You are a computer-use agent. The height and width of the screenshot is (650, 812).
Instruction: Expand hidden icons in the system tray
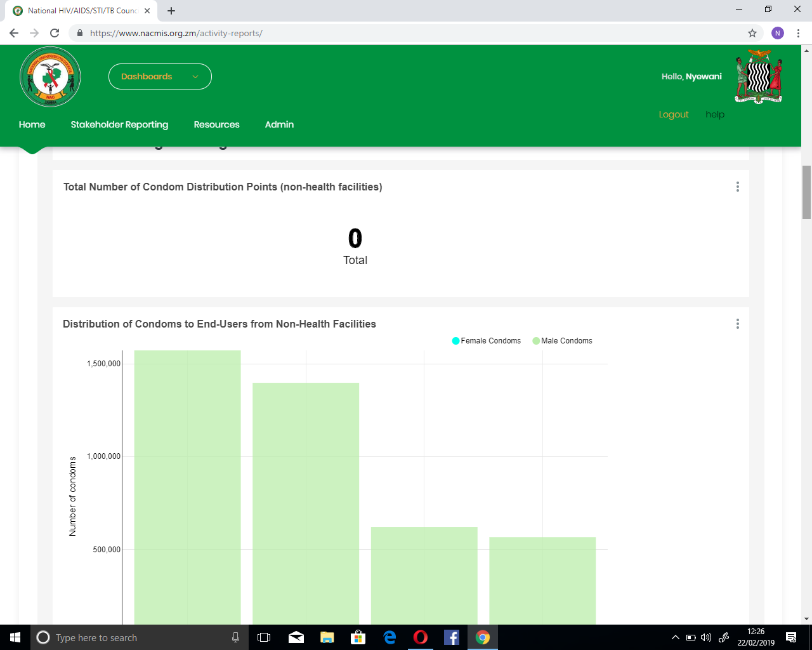pos(675,637)
